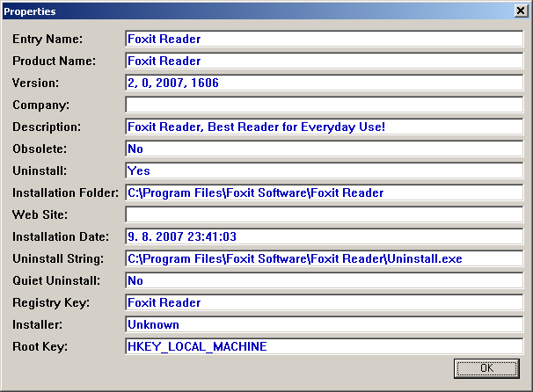Click the 'Obsolete:' label
This screenshot has height=392, width=533.
[x=40, y=149]
